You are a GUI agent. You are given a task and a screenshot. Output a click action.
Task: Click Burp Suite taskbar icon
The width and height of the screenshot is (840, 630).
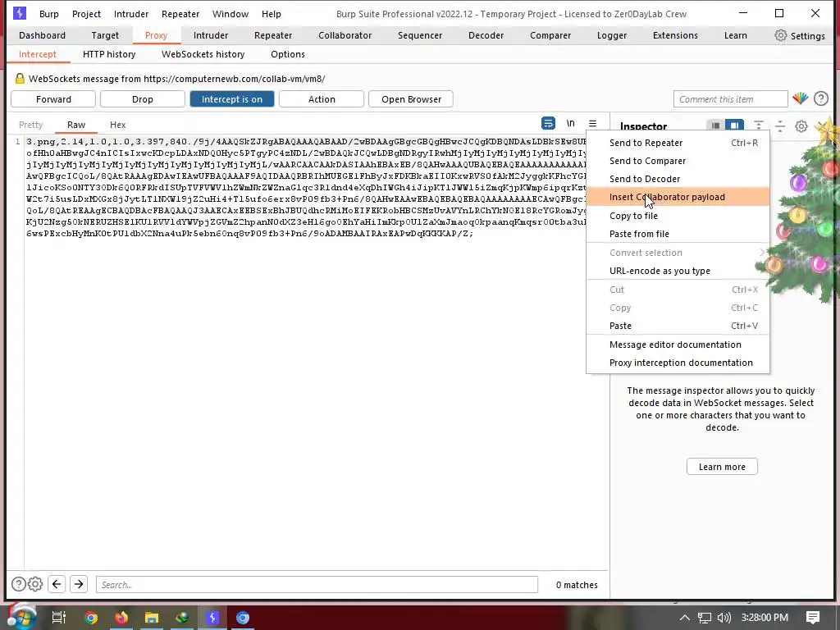(212, 618)
